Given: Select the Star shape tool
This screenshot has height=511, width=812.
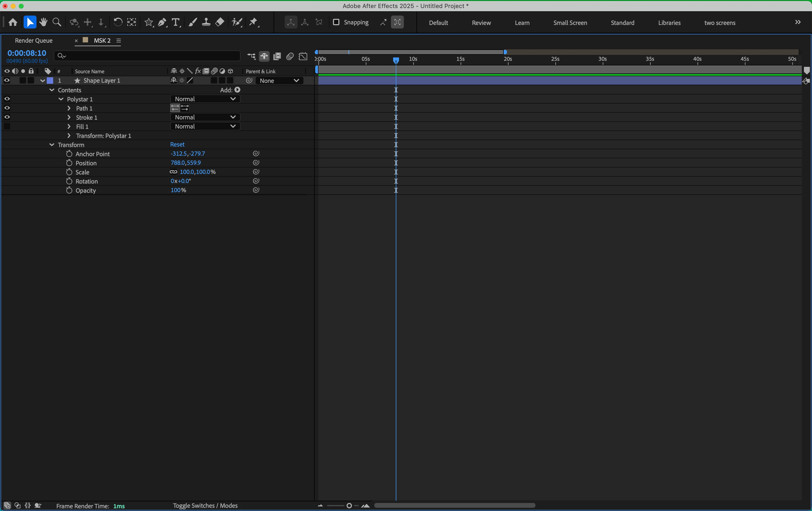Looking at the screenshot, I should pyautogui.click(x=148, y=23).
